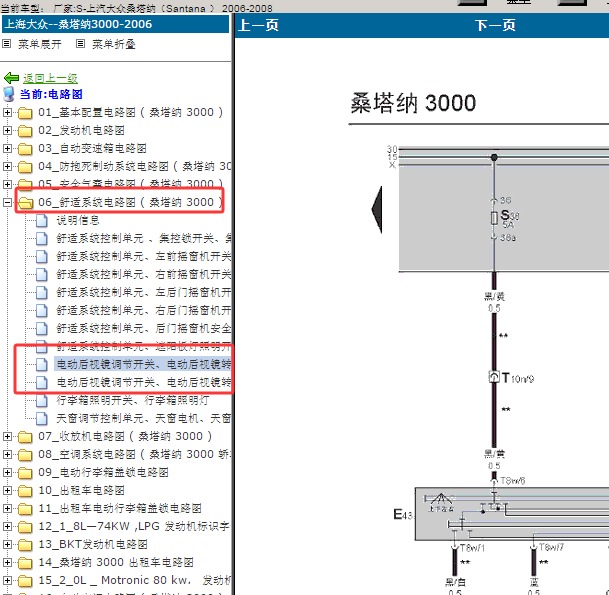Click folder icon of 07_收放机电路图
Image resolution: width=609 pixels, height=595 pixels.
point(25,437)
